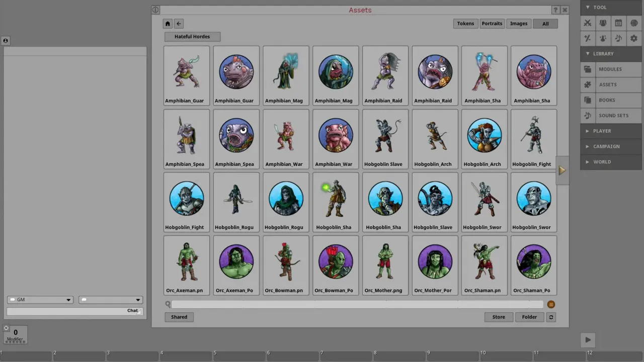Select the Orc_Axeman_Po portrait thumbnail
Image resolution: width=644 pixels, height=362 pixels.
coord(236,265)
